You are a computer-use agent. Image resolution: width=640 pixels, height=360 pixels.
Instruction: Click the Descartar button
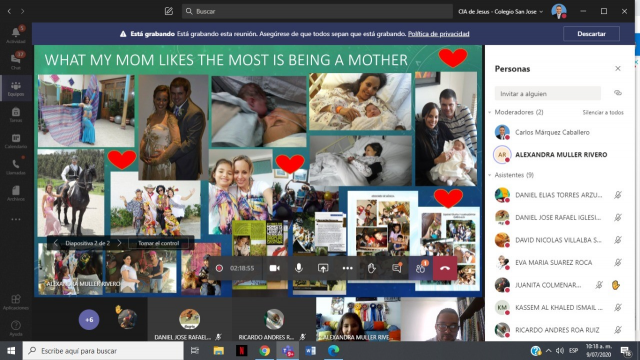tap(591, 34)
